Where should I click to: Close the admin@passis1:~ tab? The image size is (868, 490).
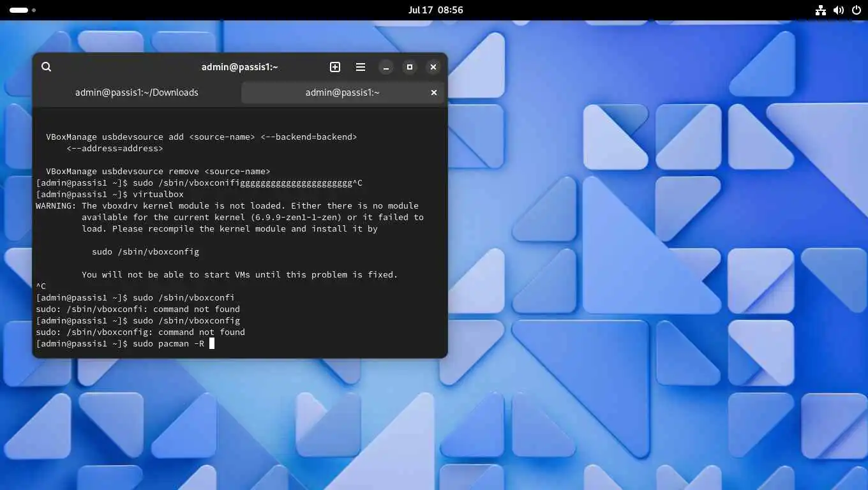[434, 93]
